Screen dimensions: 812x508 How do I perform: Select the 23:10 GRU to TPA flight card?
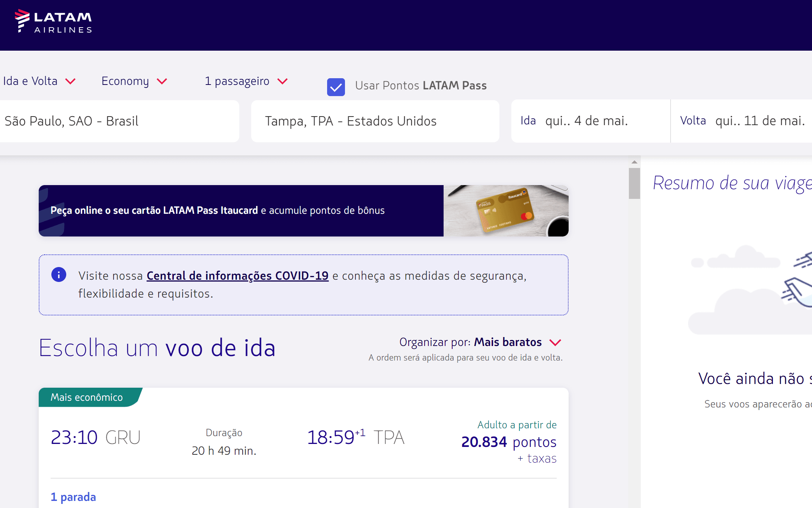pyautogui.click(x=304, y=448)
